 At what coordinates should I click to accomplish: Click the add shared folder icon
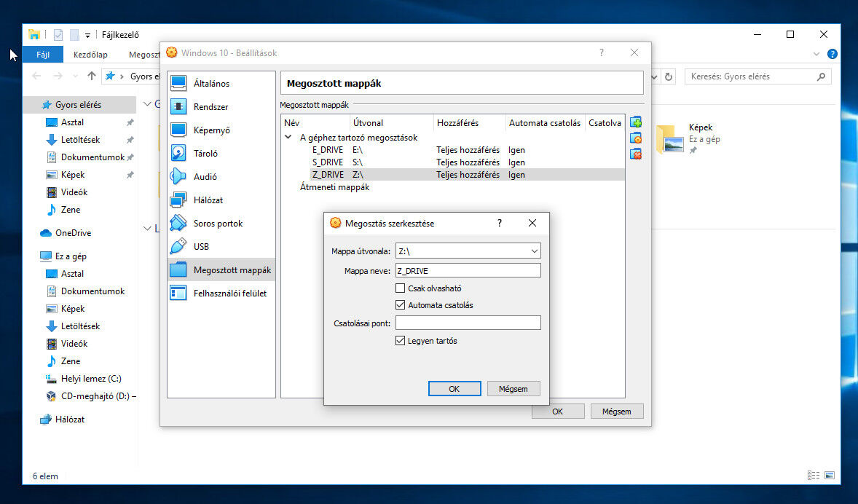[635, 122]
